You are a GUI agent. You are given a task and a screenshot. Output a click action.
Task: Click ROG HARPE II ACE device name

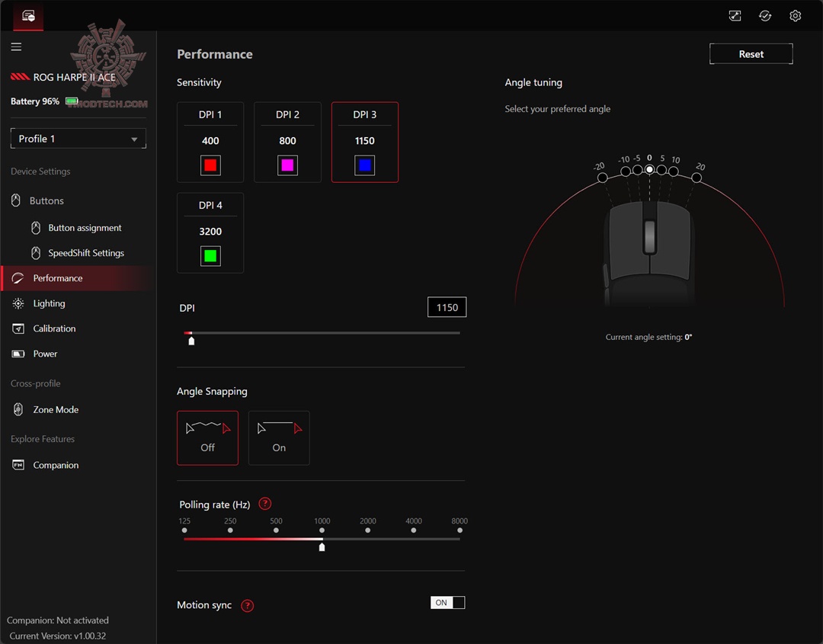75,77
